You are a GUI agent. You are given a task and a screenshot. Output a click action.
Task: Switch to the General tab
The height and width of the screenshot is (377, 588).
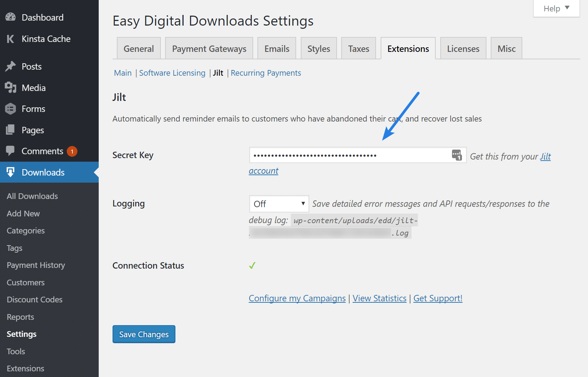coord(138,48)
